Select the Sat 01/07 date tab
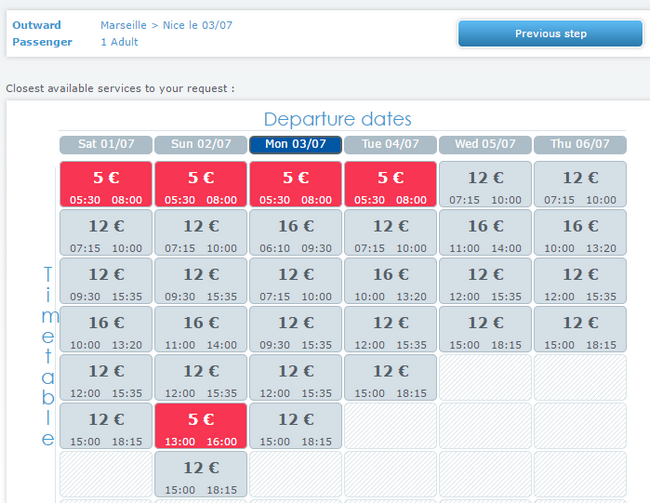The image size is (650, 503). 106,144
